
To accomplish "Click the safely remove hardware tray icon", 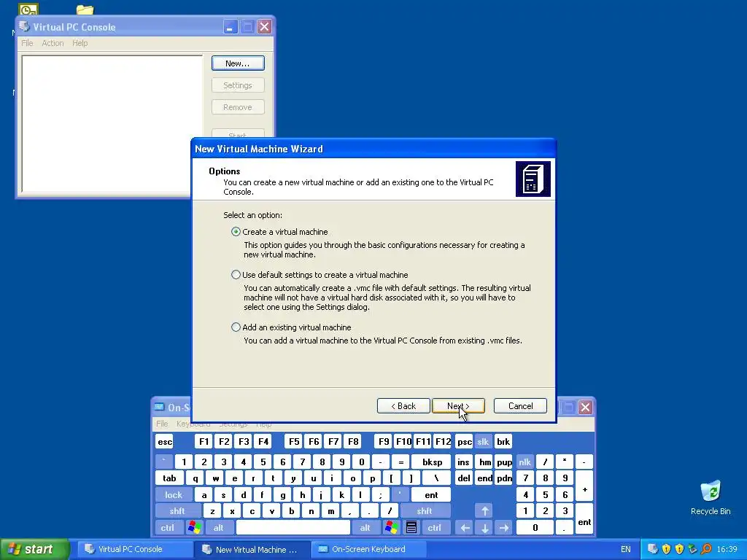I will click(x=693, y=549).
